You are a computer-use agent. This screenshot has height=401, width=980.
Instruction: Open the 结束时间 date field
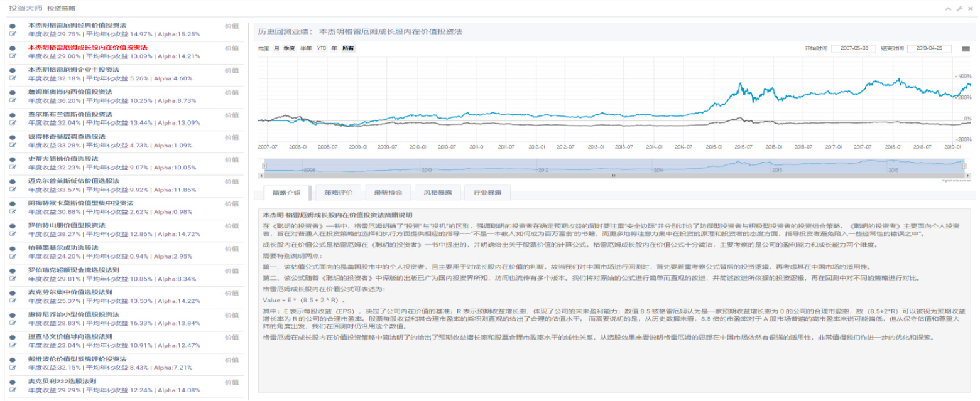point(929,48)
